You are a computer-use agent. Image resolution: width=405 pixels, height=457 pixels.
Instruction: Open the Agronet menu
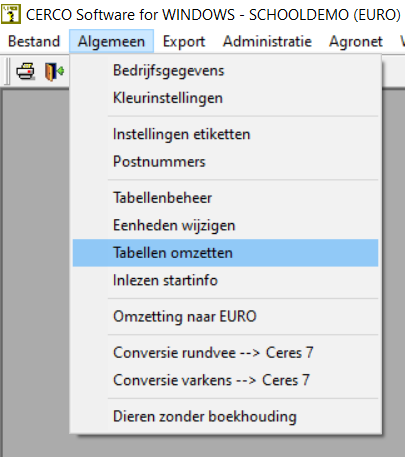click(356, 42)
